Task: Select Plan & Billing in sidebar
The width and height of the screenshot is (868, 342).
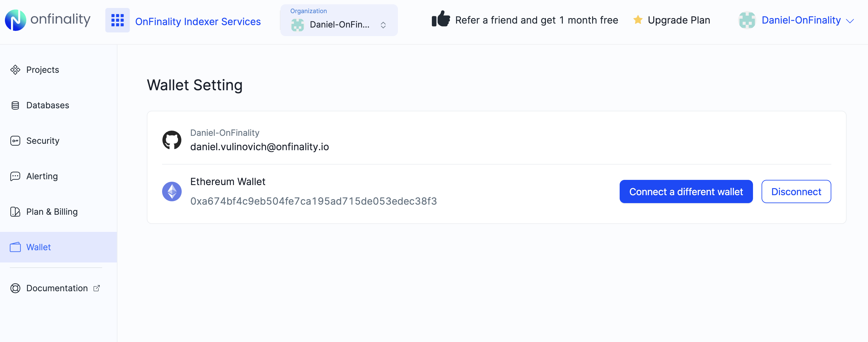Action: 51,211
